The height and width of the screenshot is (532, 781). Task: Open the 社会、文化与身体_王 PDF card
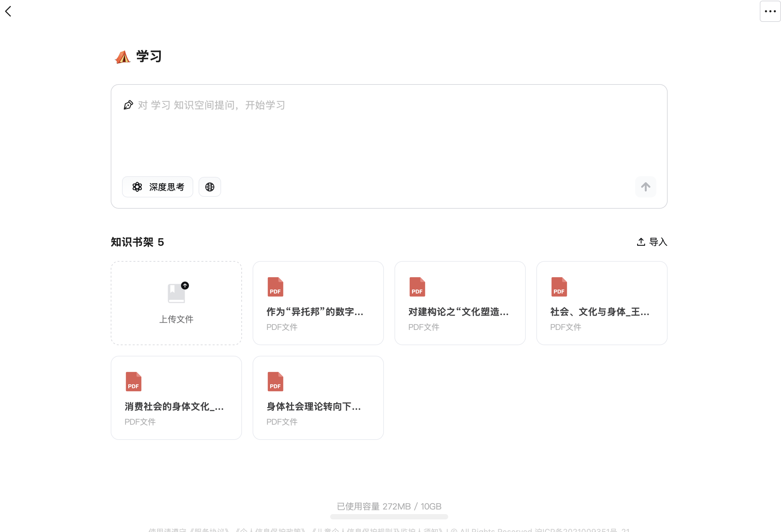coord(602,303)
